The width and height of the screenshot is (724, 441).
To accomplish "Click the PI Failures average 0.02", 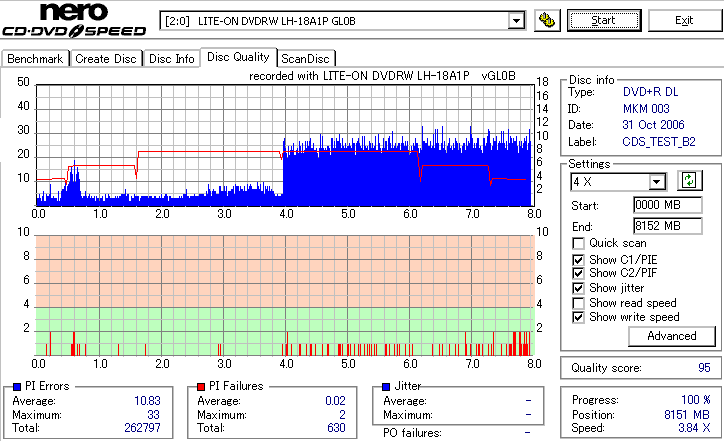I will pyautogui.click(x=335, y=401).
